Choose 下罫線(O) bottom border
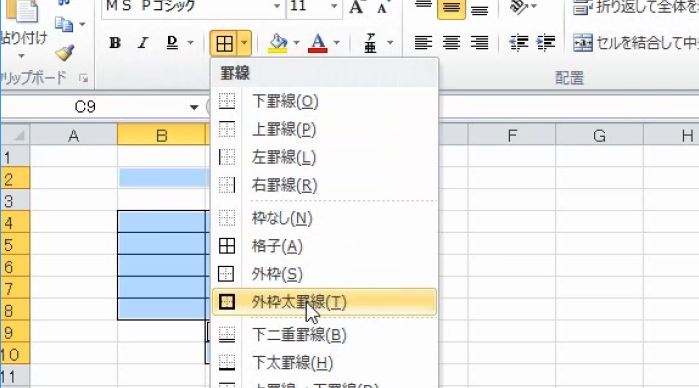 tap(325, 102)
